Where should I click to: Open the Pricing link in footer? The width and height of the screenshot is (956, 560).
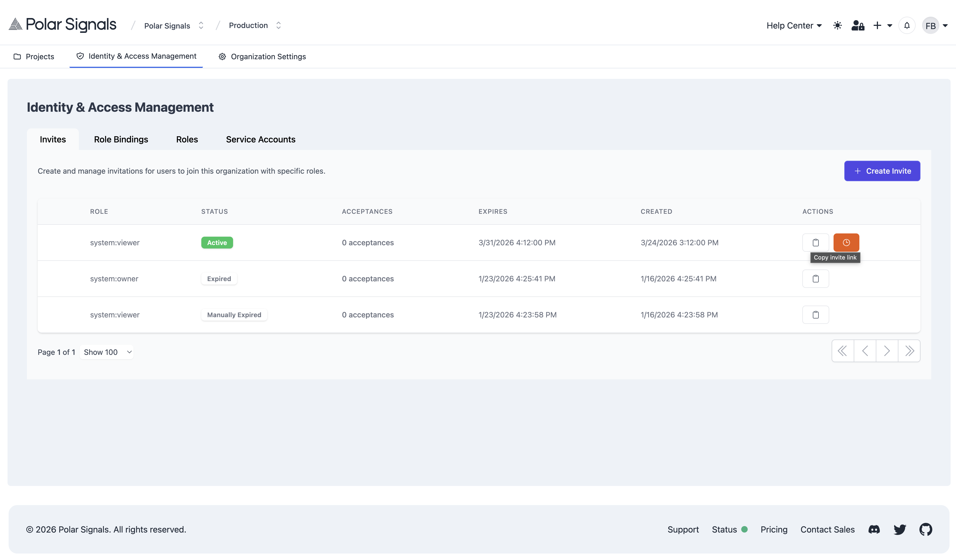[x=774, y=529]
